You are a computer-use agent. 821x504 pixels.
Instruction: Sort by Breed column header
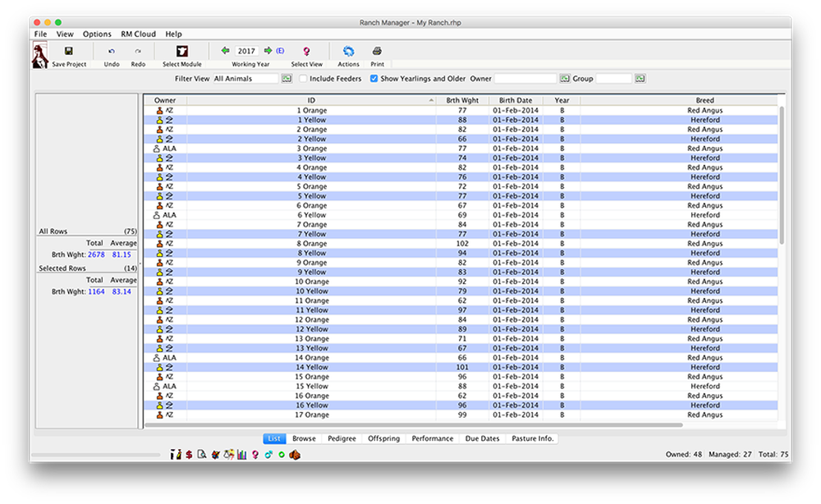[704, 100]
